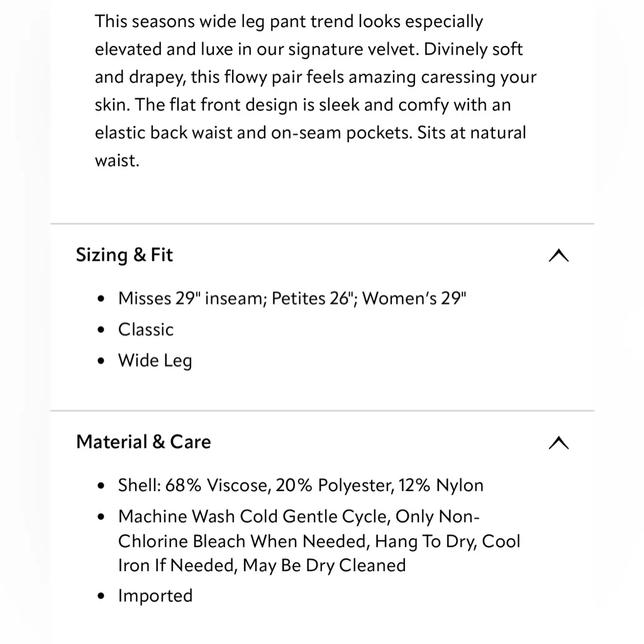Click the Material & Care section heading

tap(143, 442)
